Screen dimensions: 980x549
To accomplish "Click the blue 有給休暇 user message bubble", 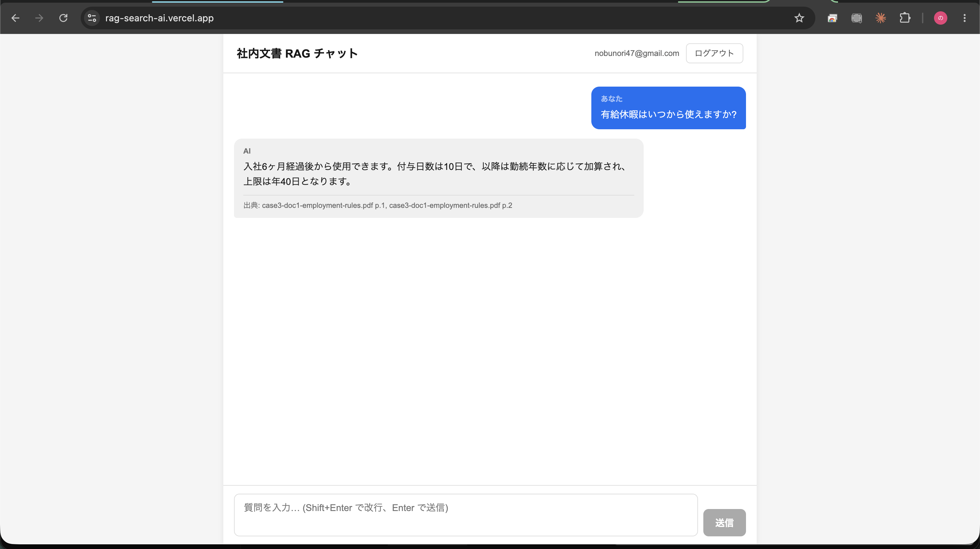I will pyautogui.click(x=668, y=108).
